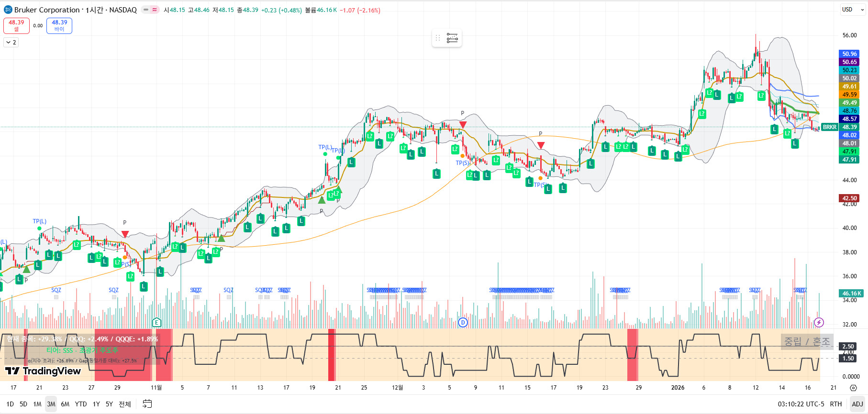Click the earnings E marker on time axis
The image size is (868, 414).
click(156, 322)
